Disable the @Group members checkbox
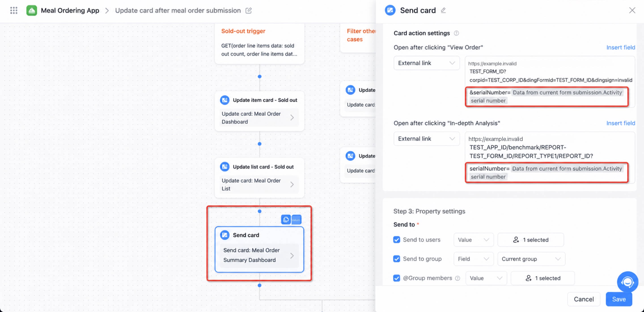This screenshot has height=312, width=644. tap(396, 278)
